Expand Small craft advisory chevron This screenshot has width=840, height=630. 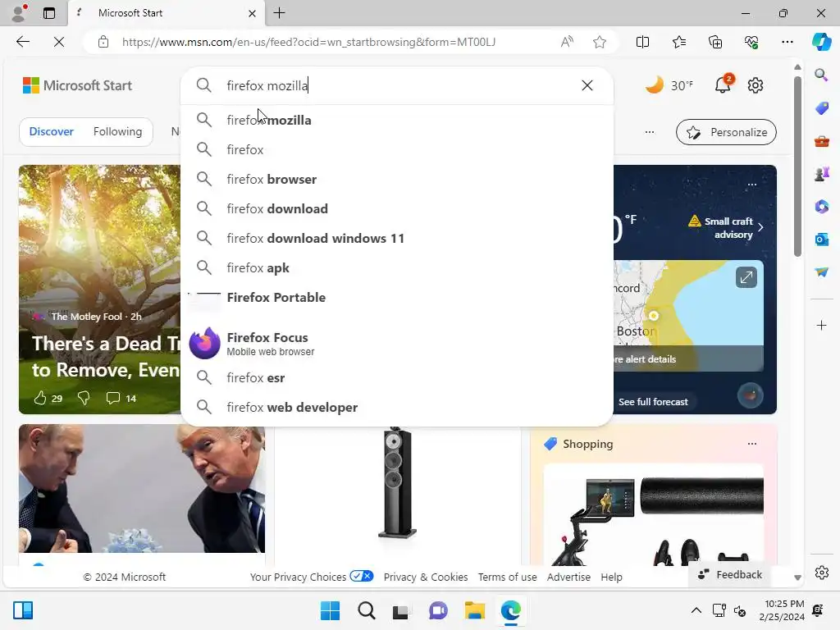pyautogui.click(x=760, y=227)
